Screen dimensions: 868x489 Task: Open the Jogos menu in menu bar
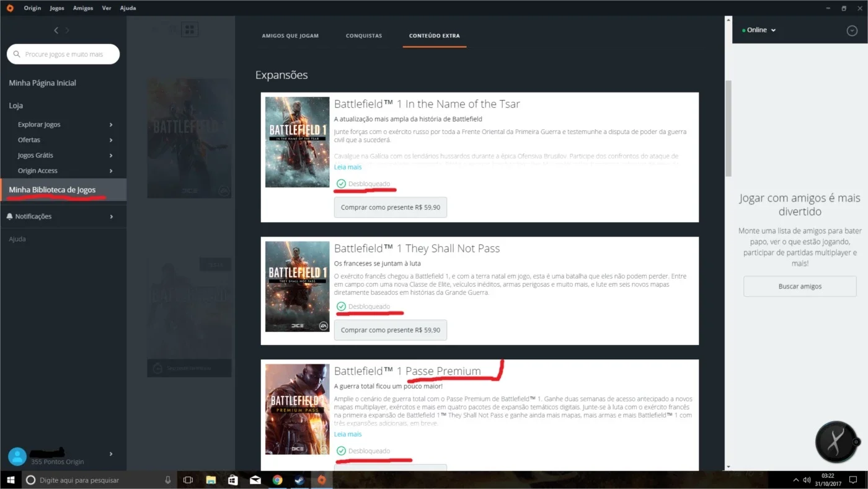pyautogui.click(x=57, y=8)
